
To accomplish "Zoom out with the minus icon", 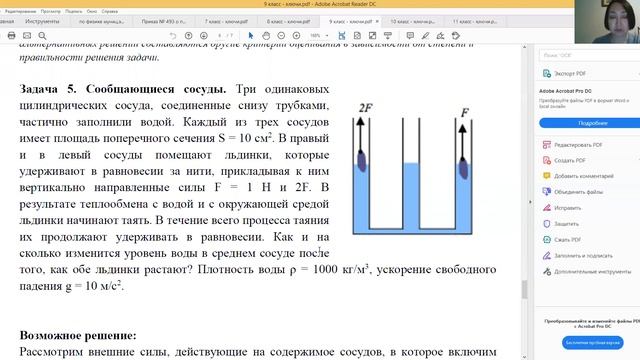I will click(281, 36).
